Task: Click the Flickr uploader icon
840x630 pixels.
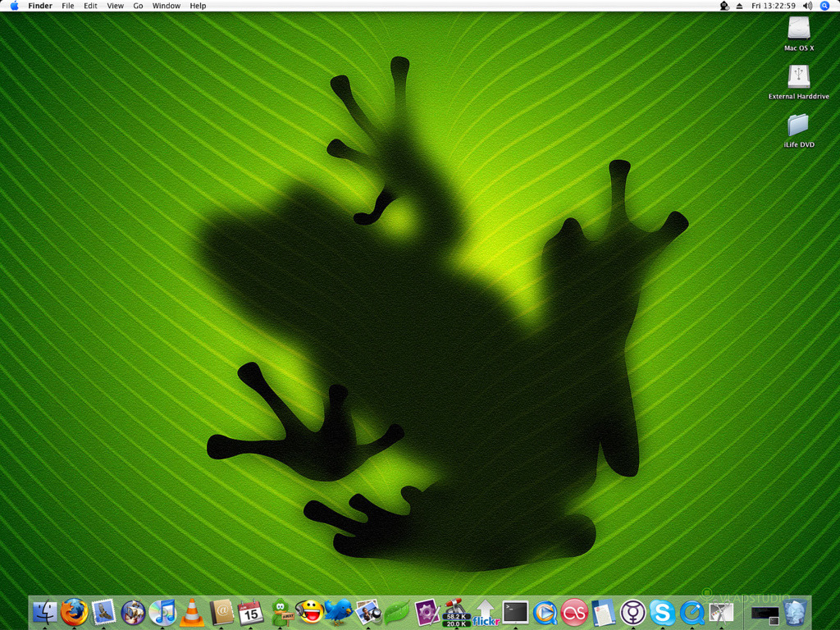Action: pos(486,612)
